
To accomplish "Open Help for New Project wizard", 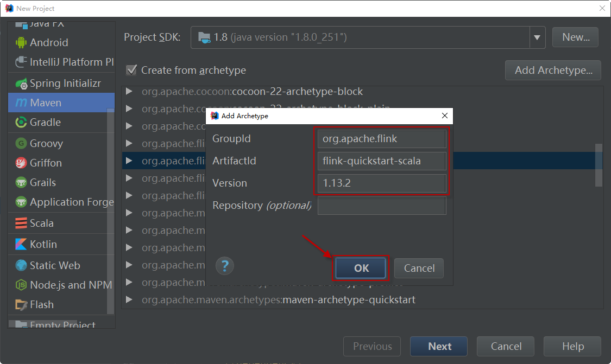I will [572, 347].
